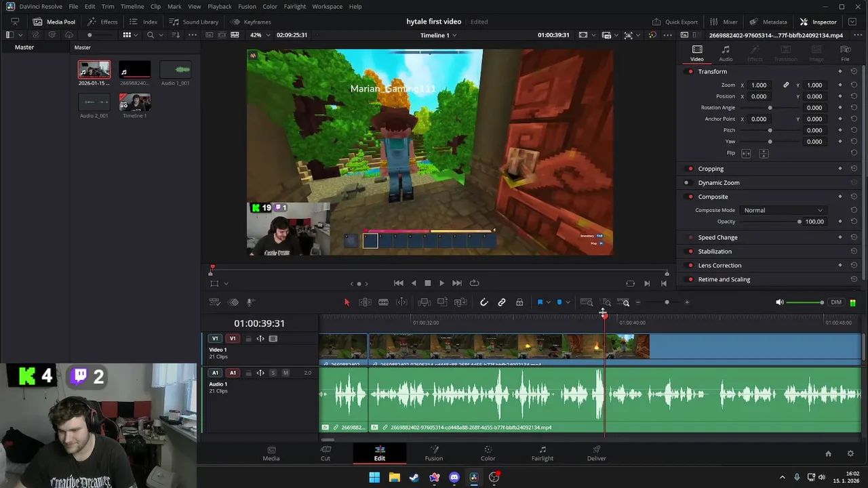
Task: Open the File tab in the Inspector
Action: (x=845, y=54)
